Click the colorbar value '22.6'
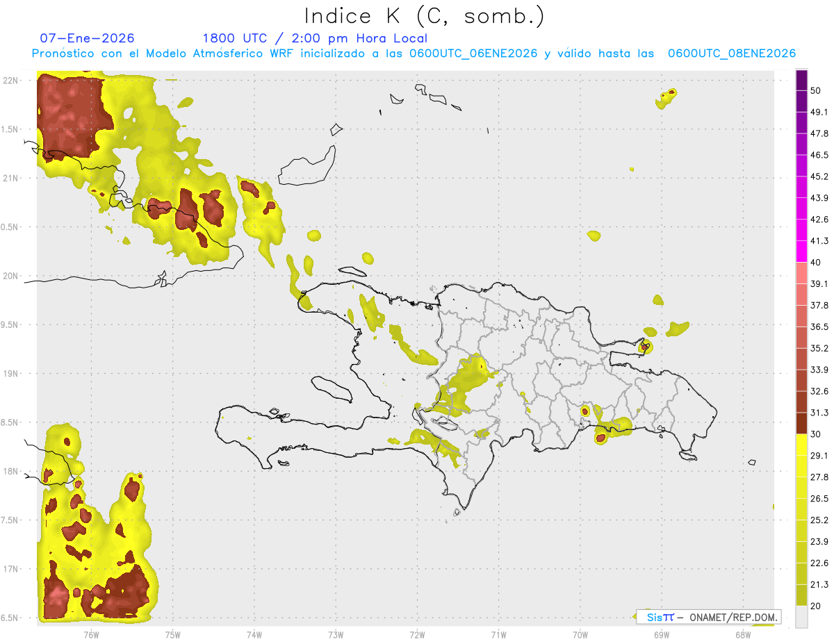The height and width of the screenshot is (644, 834). click(819, 563)
